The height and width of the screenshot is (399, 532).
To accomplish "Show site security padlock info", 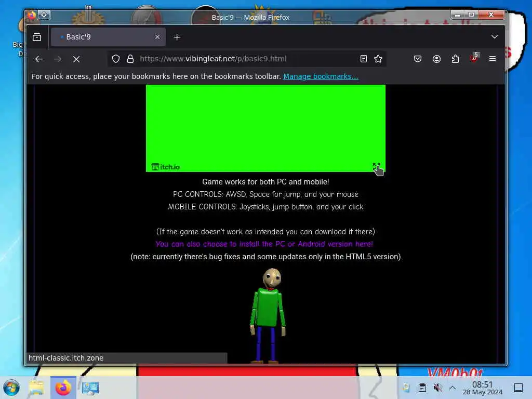I will [x=130, y=59].
